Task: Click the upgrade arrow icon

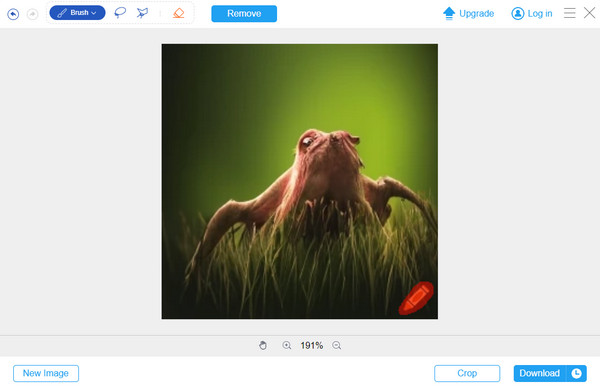Action: click(x=449, y=13)
